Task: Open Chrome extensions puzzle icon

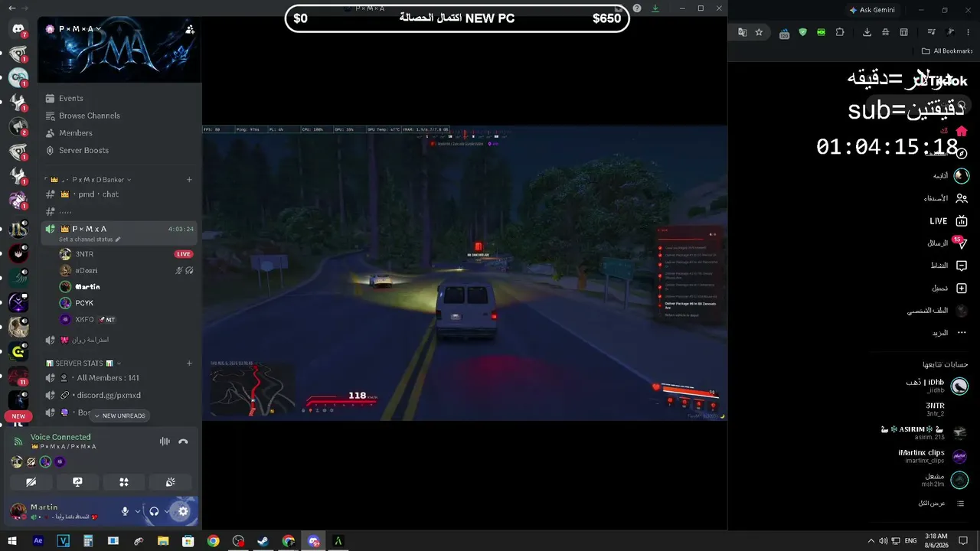Action: [840, 32]
